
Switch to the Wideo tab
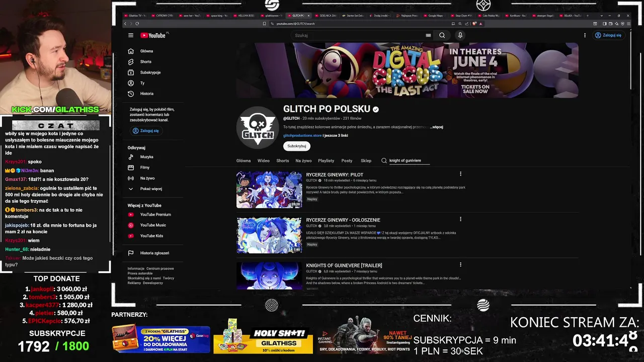click(x=264, y=160)
